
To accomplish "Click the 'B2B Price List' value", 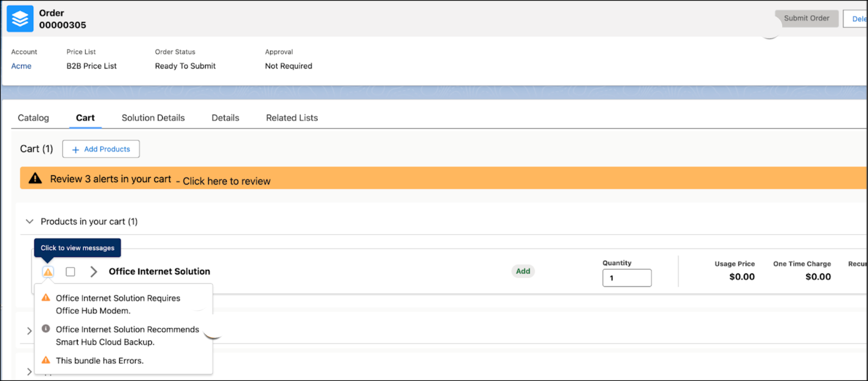I will coord(92,66).
